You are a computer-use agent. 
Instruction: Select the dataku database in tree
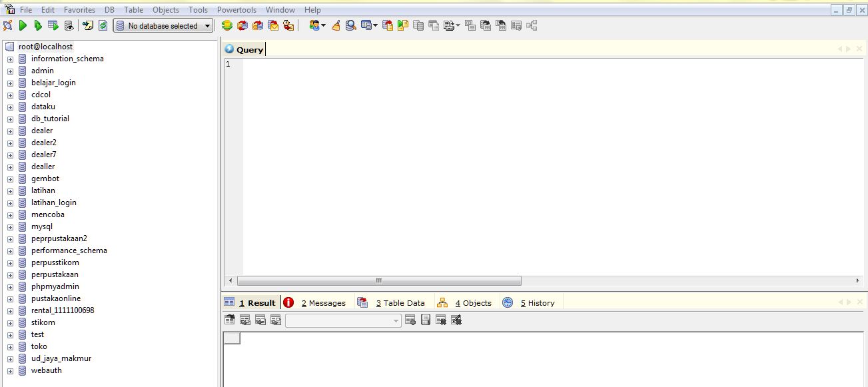[x=43, y=107]
